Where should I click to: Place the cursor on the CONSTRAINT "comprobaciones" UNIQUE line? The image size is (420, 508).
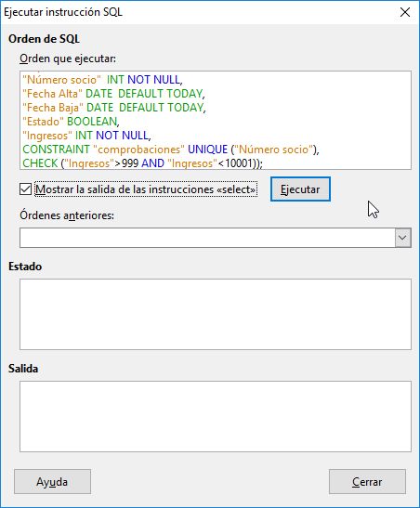tap(171, 150)
